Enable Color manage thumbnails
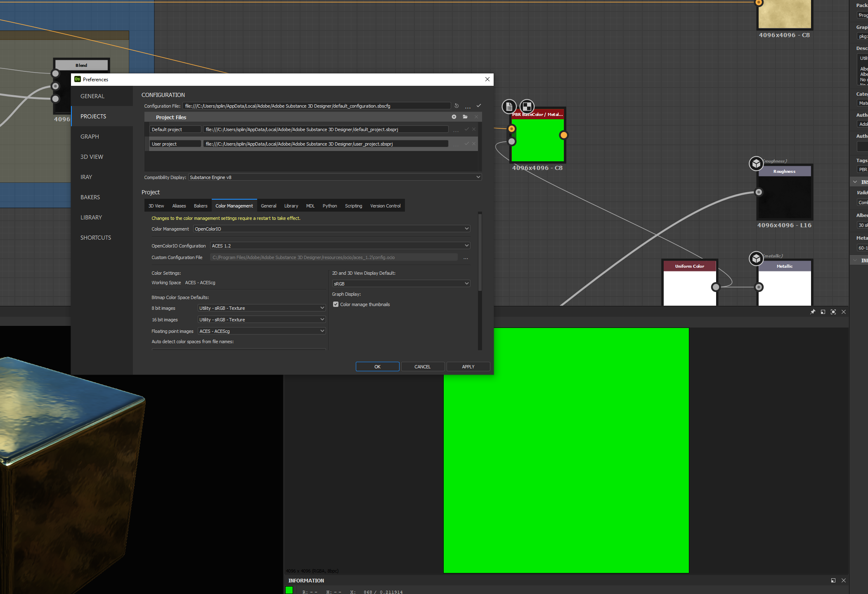This screenshot has width=868, height=594. point(336,304)
